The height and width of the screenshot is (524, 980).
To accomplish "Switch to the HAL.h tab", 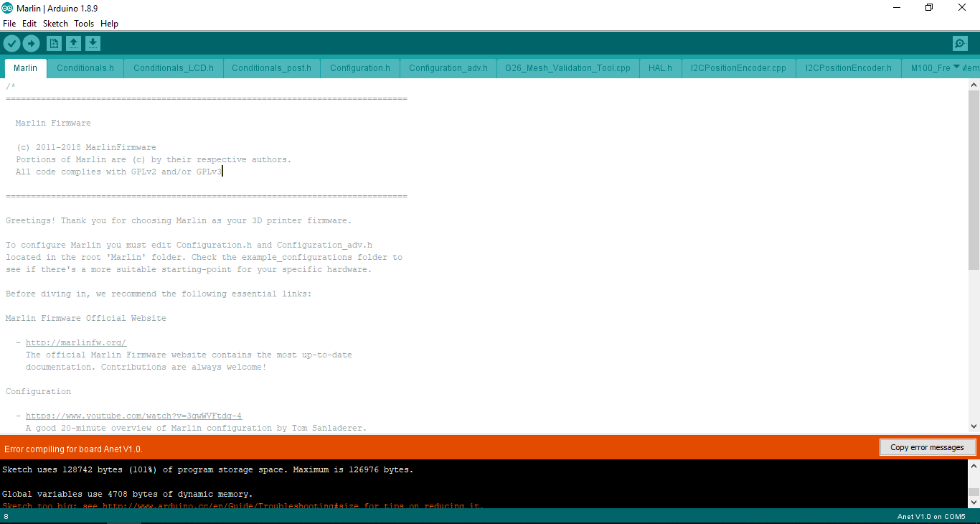I will click(x=660, y=68).
